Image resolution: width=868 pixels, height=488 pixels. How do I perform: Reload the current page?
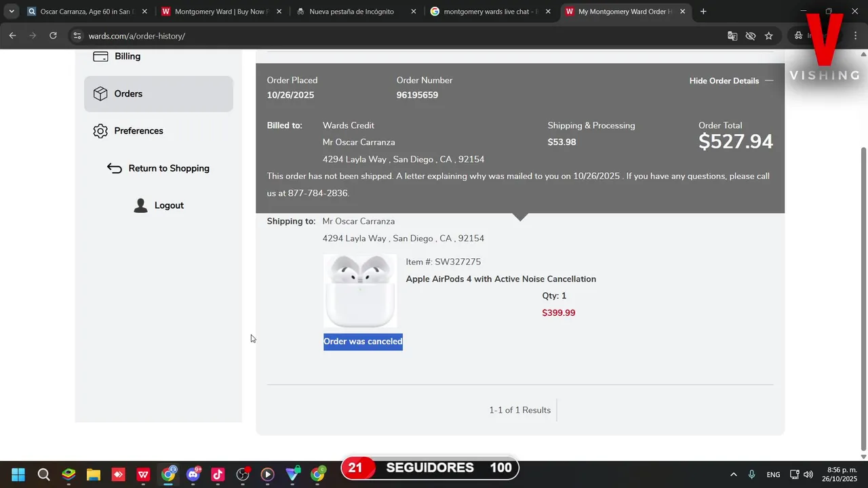[53, 36]
